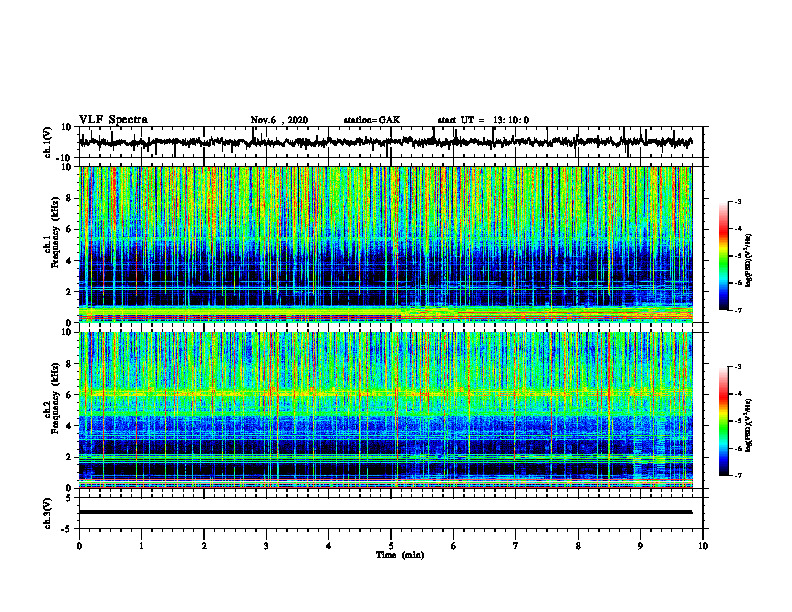The height and width of the screenshot is (612, 792).
Task: Click the log(PSD) label beside upper color scale
Action: click(749, 260)
